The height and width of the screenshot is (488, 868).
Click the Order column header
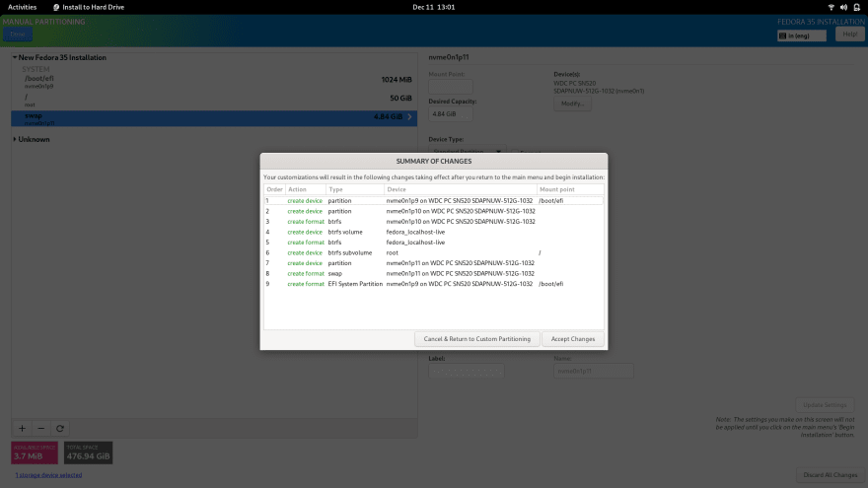pos(274,189)
